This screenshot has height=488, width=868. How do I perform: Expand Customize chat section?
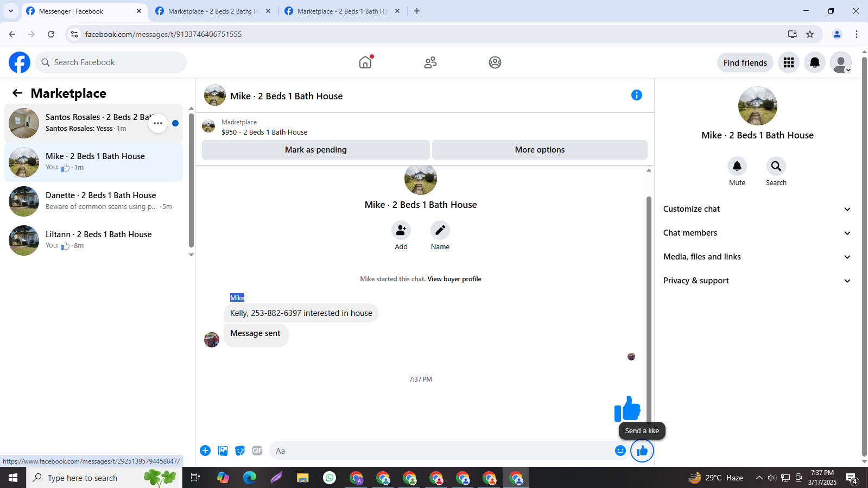pyautogui.click(x=757, y=209)
